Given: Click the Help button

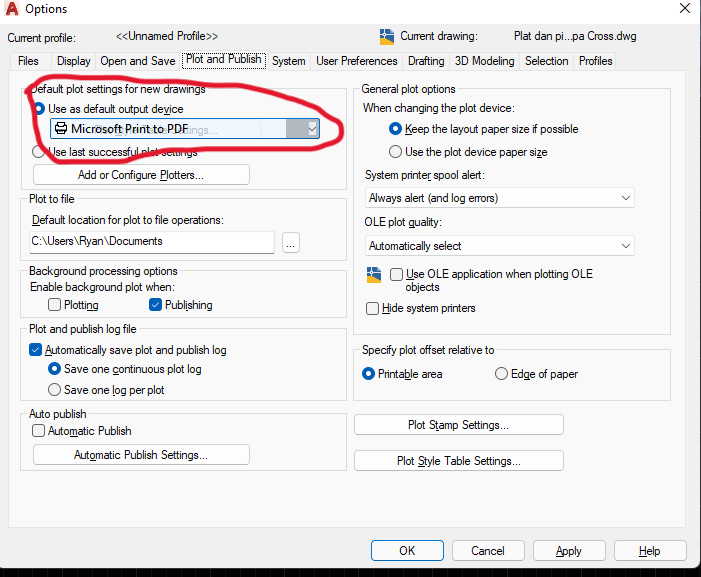Looking at the screenshot, I should (650, 551).
